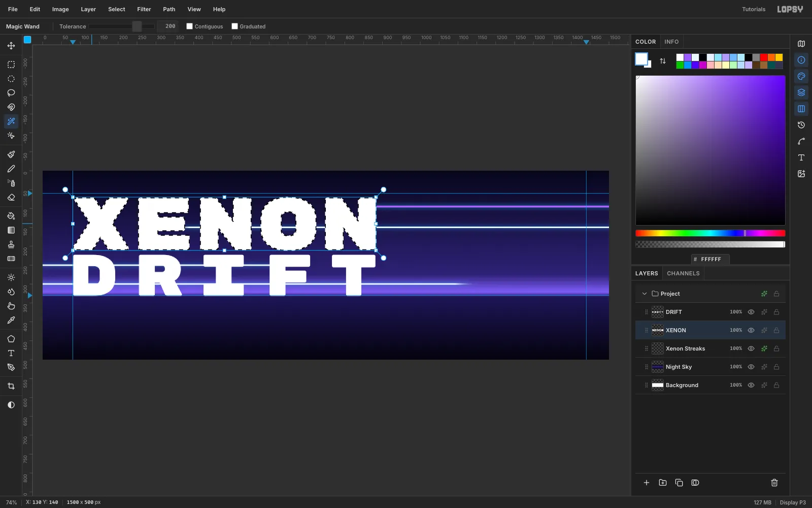Collapse the Project layer group
812x508 pixels.
pos(645,294)
